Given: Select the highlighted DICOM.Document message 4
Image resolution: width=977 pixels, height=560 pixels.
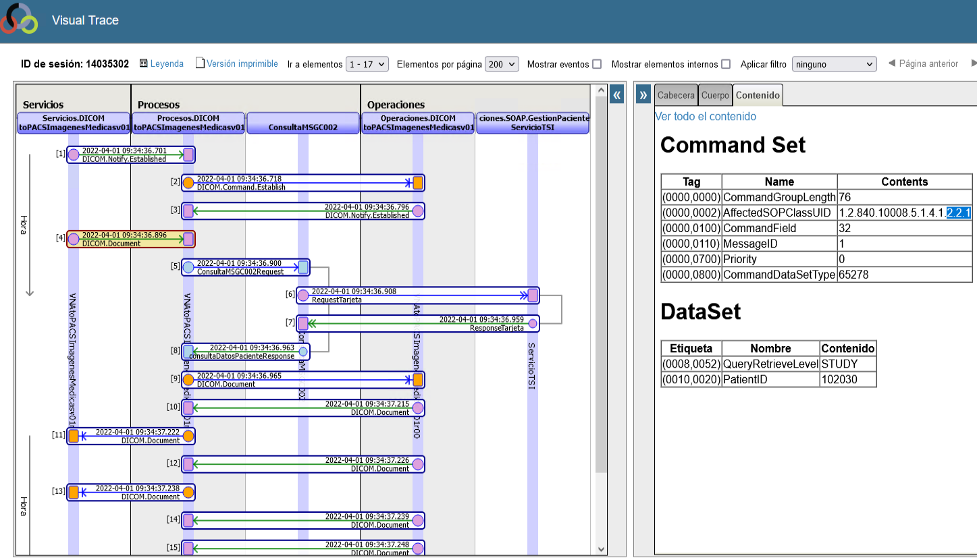Looking at the screenshot, I should pyautogui.click(x=130, y=239).
